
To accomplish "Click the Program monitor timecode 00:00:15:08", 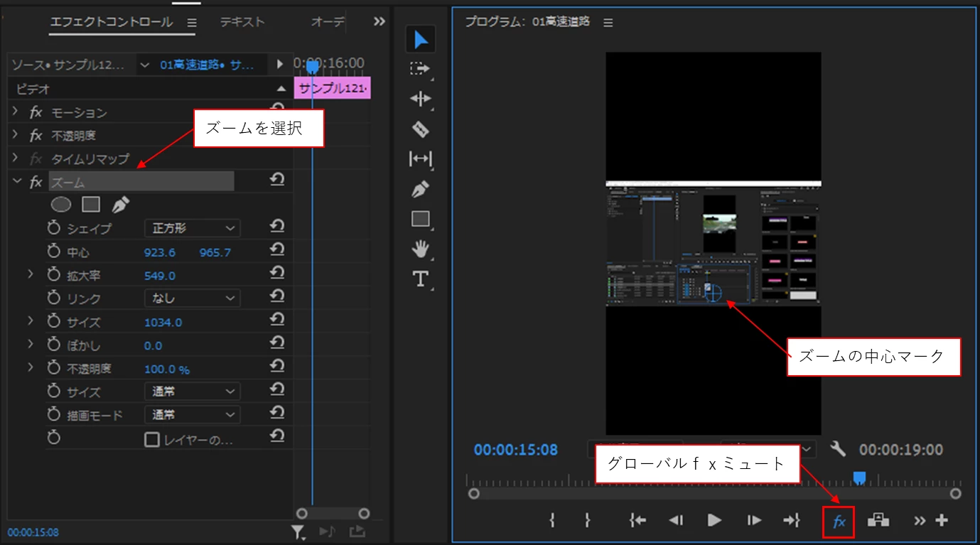I will click(516, 450).
